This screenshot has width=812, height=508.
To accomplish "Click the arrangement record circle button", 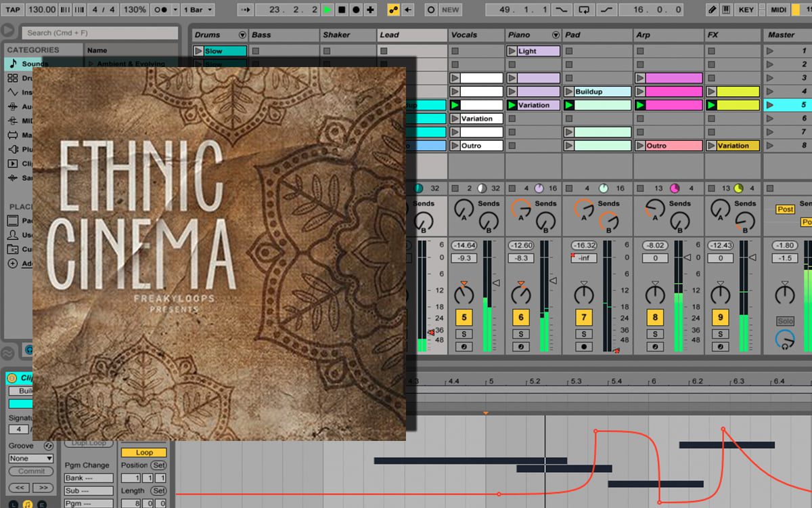I will 356,9.
